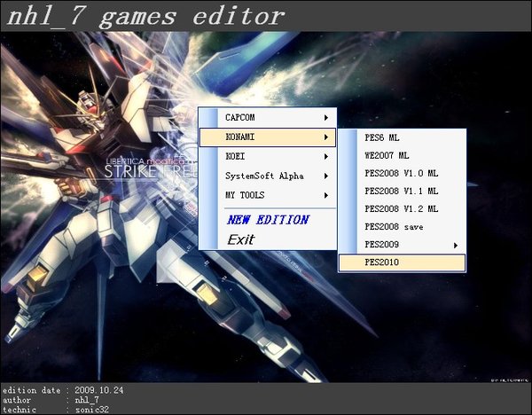Open the KOEI submenu

(x=268, y=156)
